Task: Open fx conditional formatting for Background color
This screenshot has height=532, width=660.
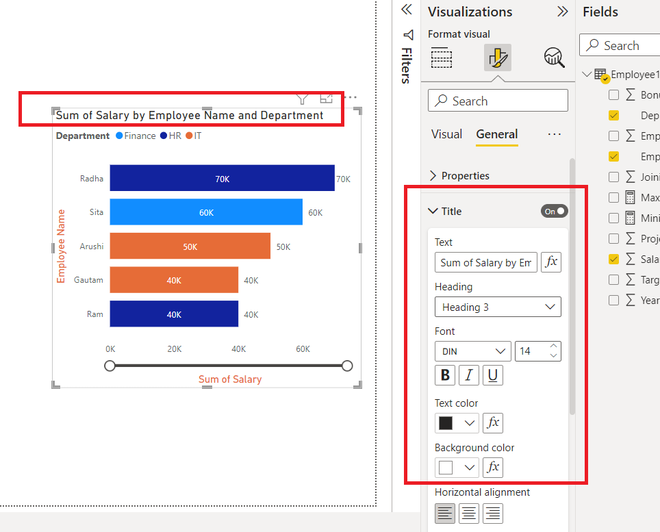Action: pos(493,467)
